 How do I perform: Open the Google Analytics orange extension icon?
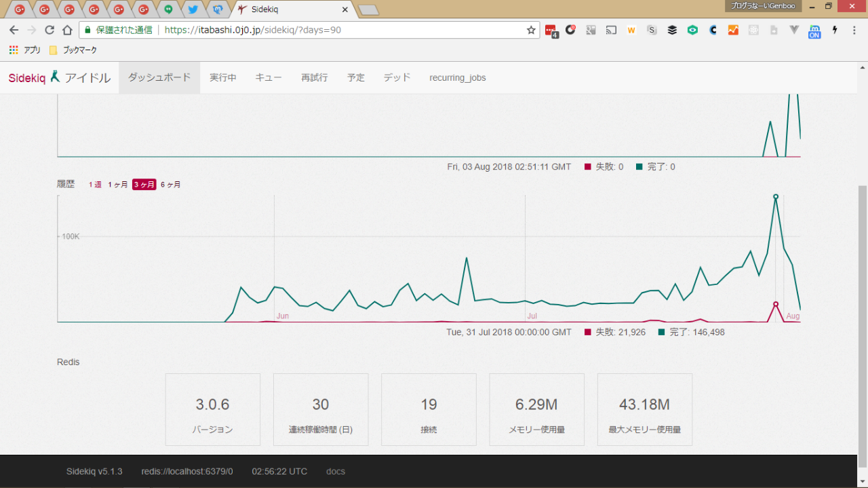tap(733, 30)
